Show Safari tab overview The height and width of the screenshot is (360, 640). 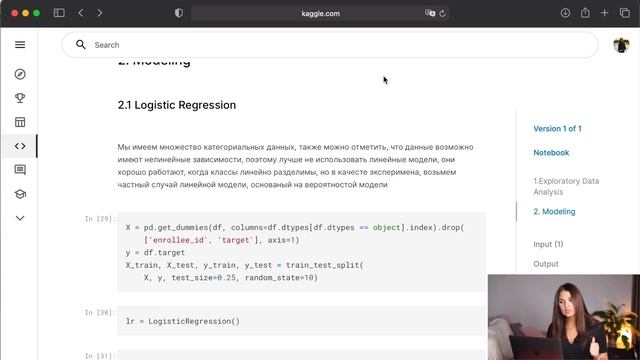pos(624,13)
